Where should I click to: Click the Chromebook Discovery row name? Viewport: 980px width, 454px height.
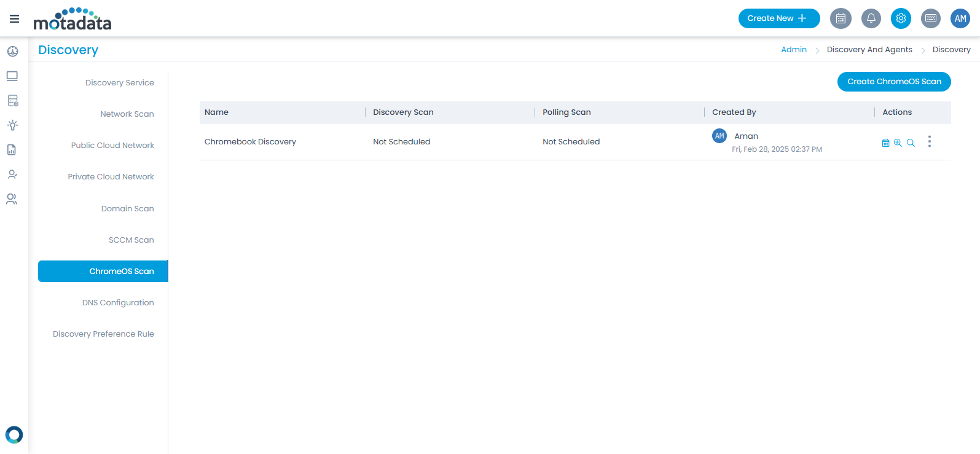click(250, 142)
